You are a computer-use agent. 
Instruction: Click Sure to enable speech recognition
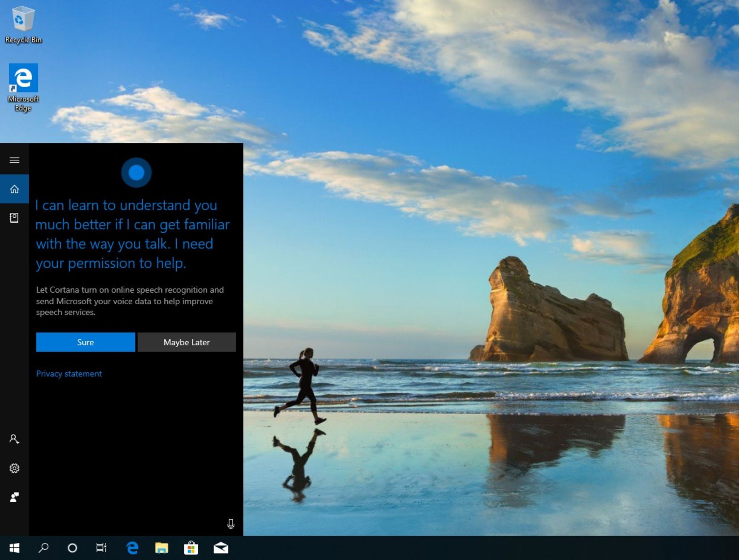click(85, 342)
